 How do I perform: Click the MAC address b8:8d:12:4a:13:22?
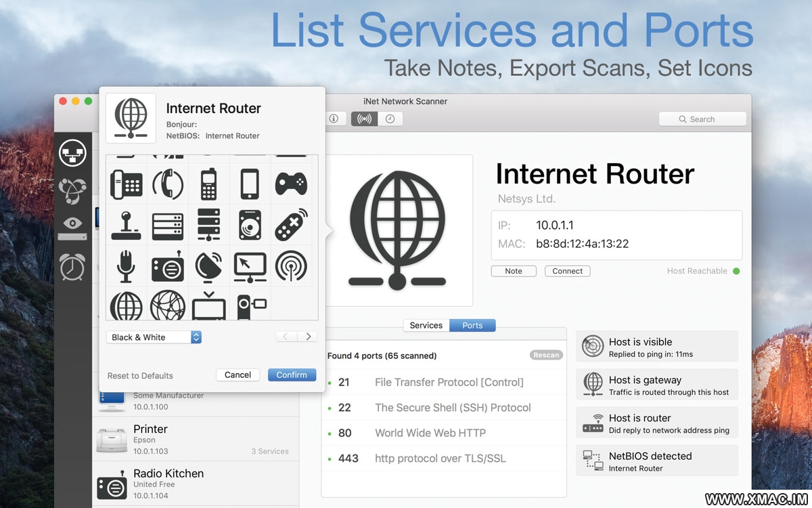pos(583,244)
